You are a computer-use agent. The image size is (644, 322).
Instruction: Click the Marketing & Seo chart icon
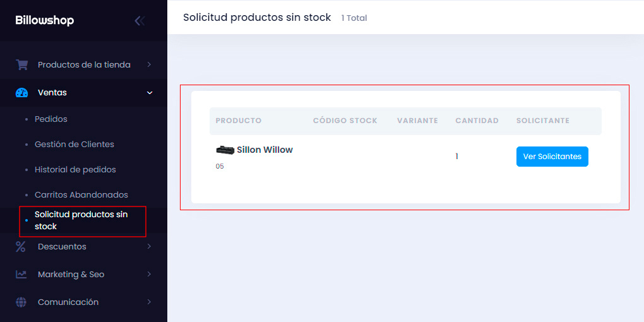tap(21, 274)
